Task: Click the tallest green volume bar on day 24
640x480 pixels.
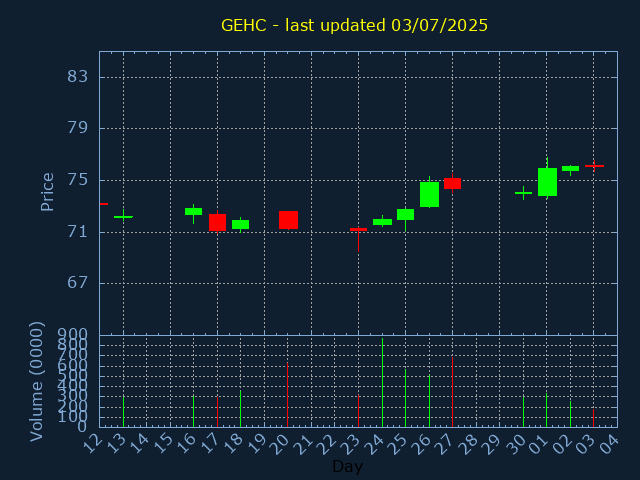Action: 382,382
